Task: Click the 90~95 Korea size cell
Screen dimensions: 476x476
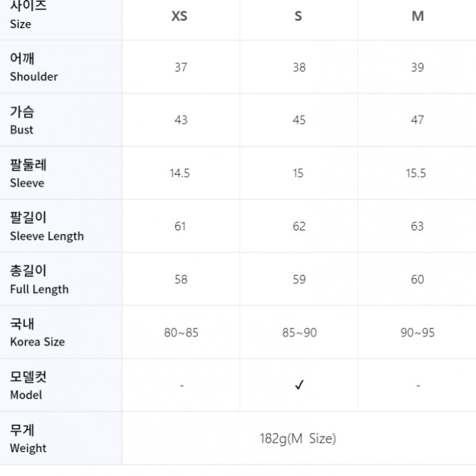Action: click(x=418, y=333)
